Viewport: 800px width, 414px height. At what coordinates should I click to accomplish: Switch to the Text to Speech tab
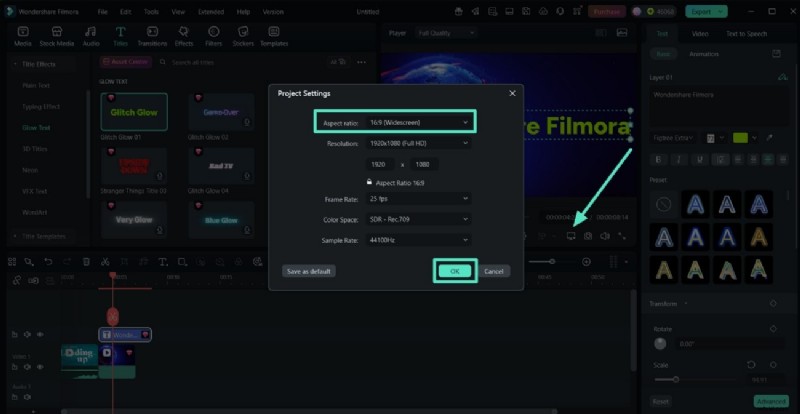(748, 34)
